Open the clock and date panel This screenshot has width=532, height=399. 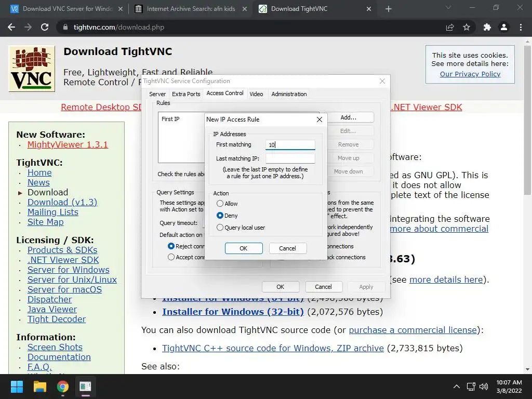pyautogui.click(x=509, y=387)
